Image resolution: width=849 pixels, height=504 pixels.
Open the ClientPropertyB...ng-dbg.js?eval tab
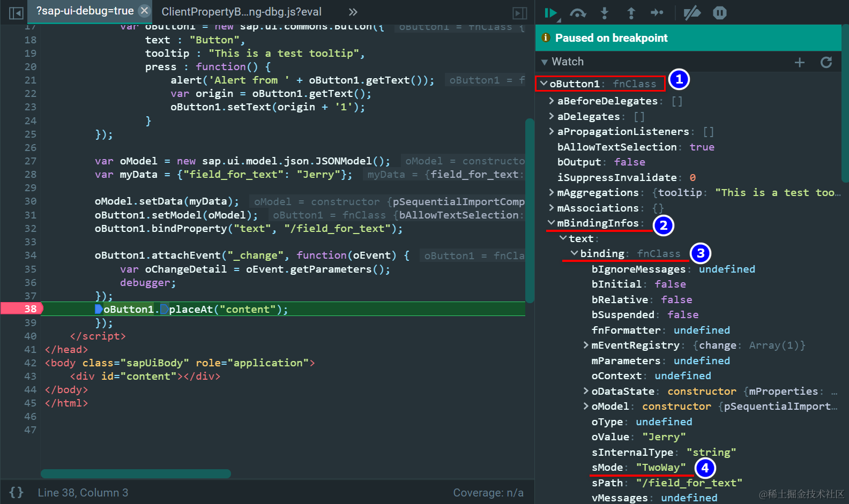(x=241, y=12)
